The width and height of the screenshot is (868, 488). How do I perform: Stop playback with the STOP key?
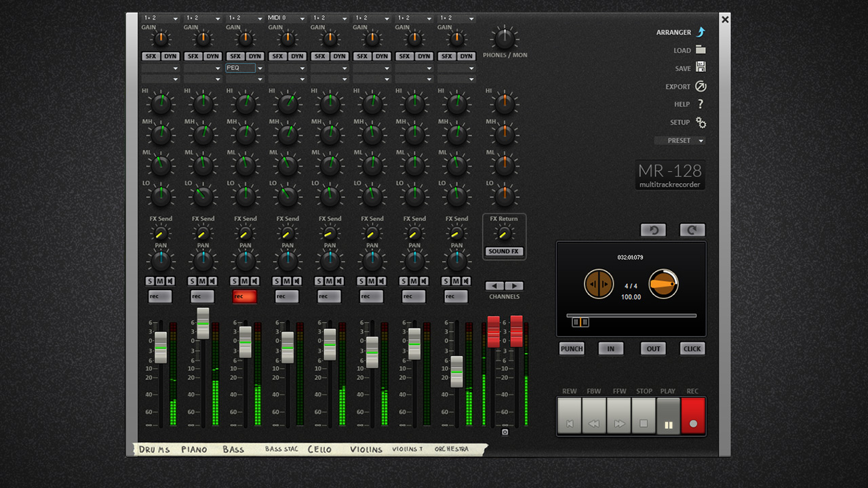[644, 415]
